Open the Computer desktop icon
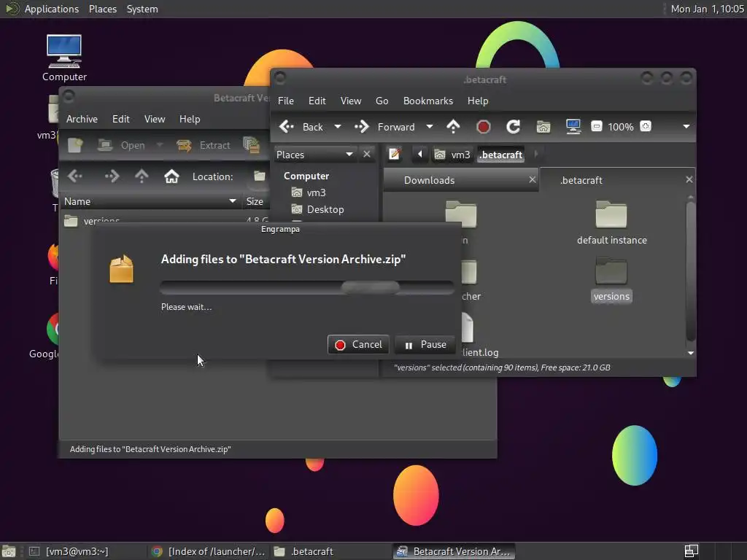747x560 pixels. pyautogui.click(x=64, y=58)
